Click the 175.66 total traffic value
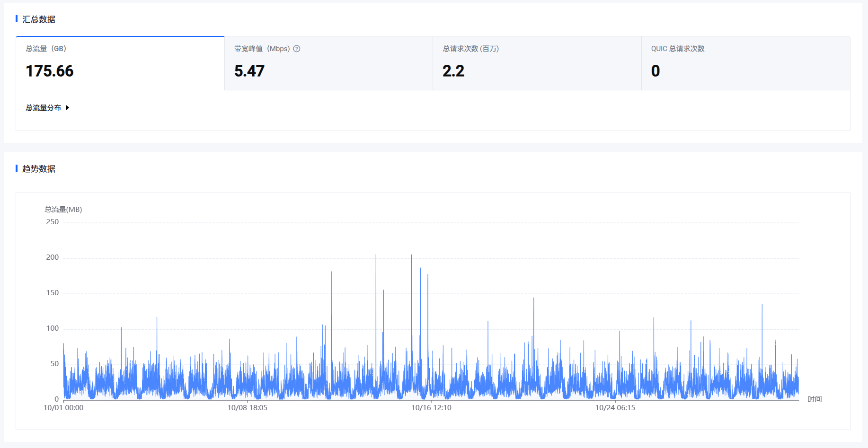The width and height of the screenshot is (868, 448). coord(50,71)
